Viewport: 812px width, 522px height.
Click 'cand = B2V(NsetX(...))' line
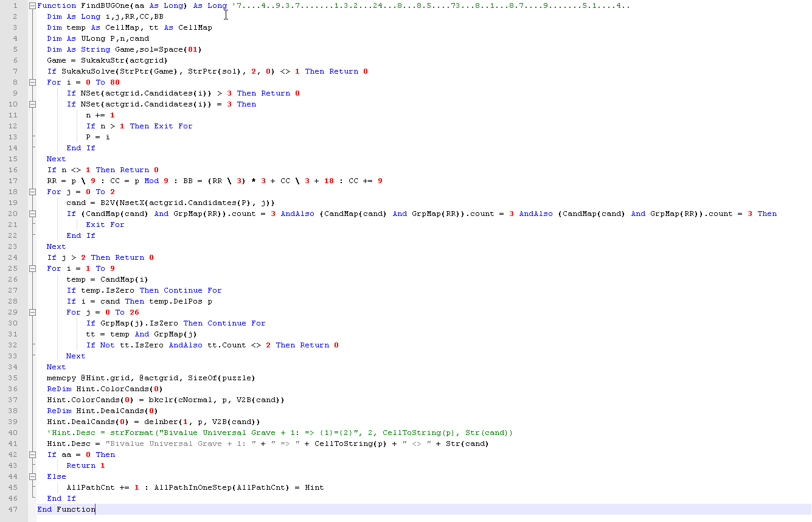[x=171, y=203]
